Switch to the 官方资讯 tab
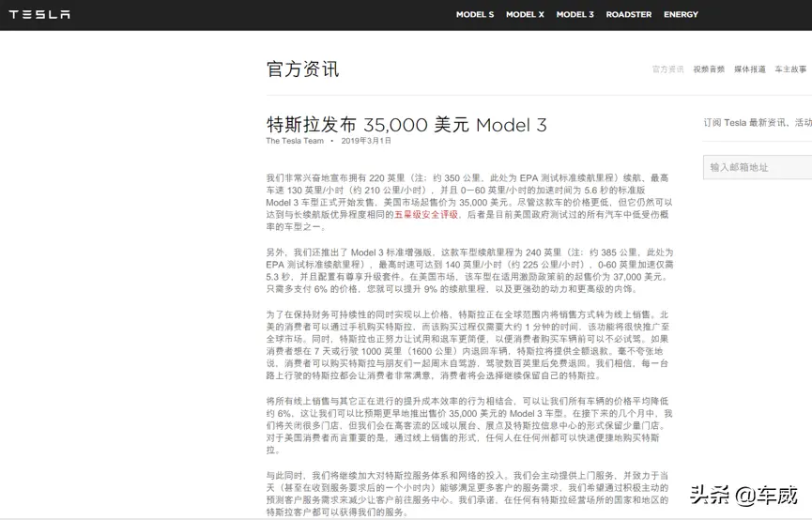The height and width of the screenshot is (520, 812). click(668, 69)
